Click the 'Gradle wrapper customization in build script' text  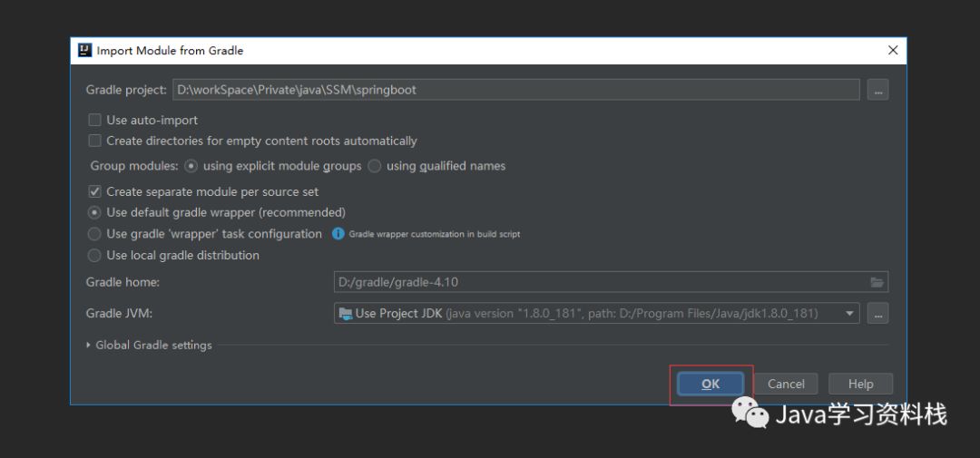(x=435, y=234)
